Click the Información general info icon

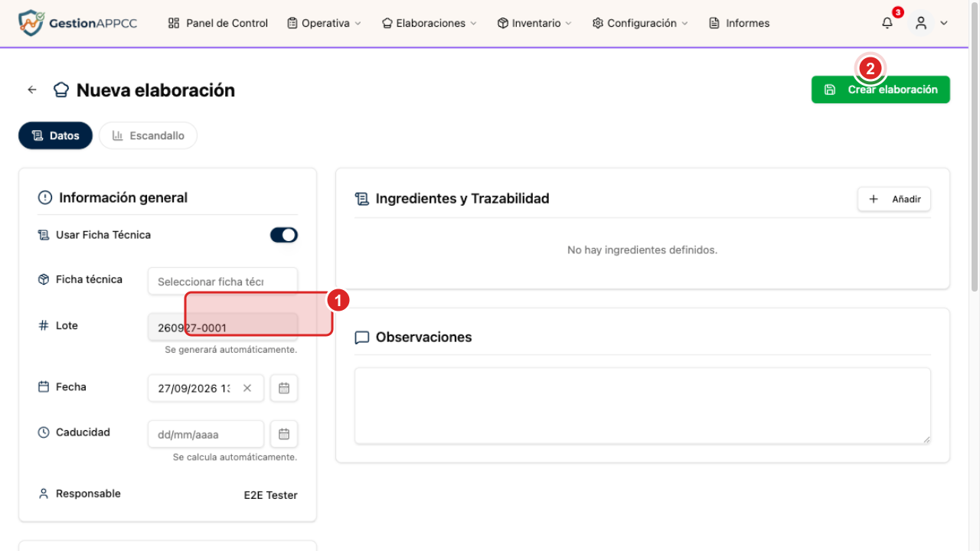(45, 197)
